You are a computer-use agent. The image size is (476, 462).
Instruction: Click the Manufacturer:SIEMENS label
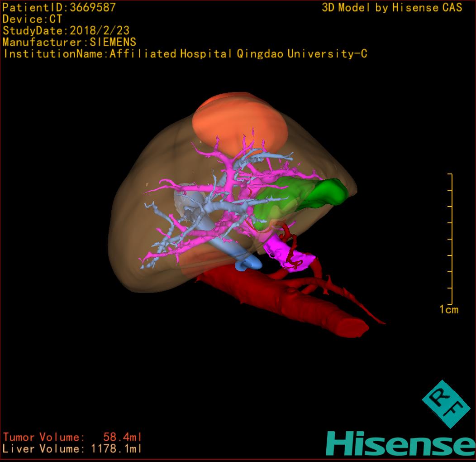pos(69,43)
